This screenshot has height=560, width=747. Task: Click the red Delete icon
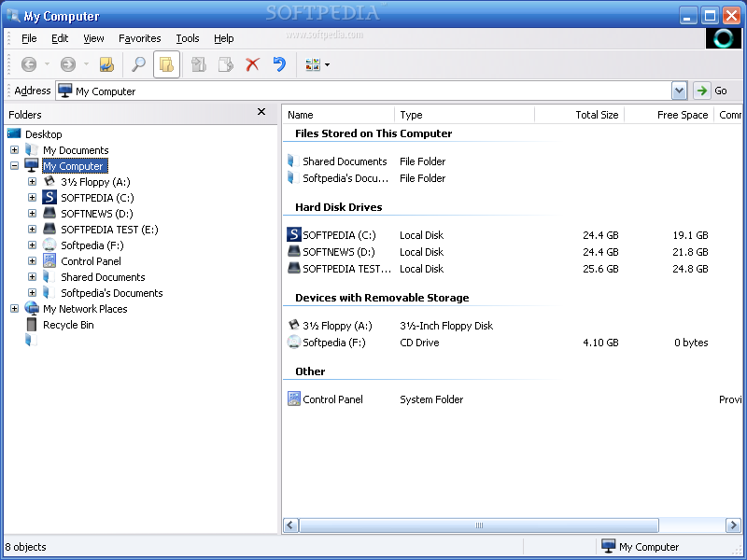click(252, 64)
